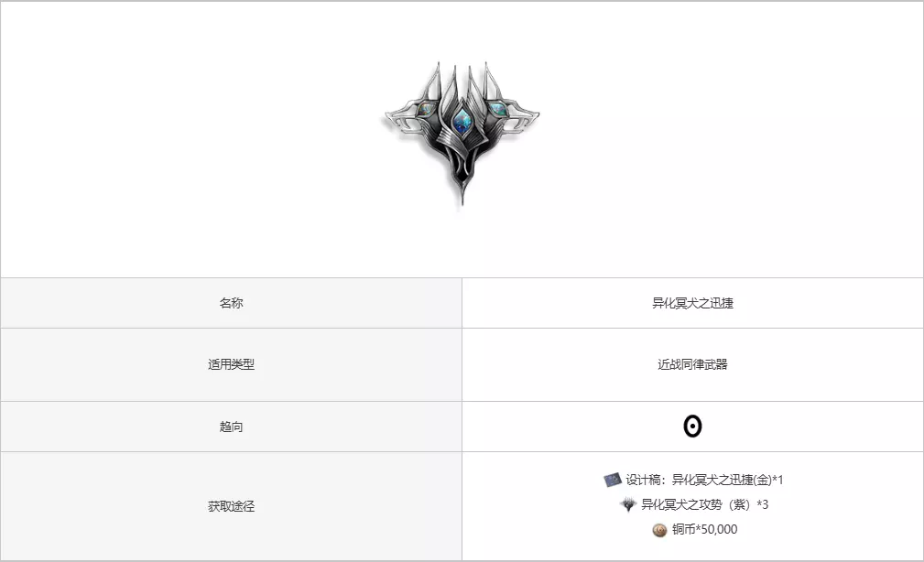The image size is (924, 562).
Task: Open the 异化冥犬之攻势（紫）*3 link
Action: (x=705, y=504)
